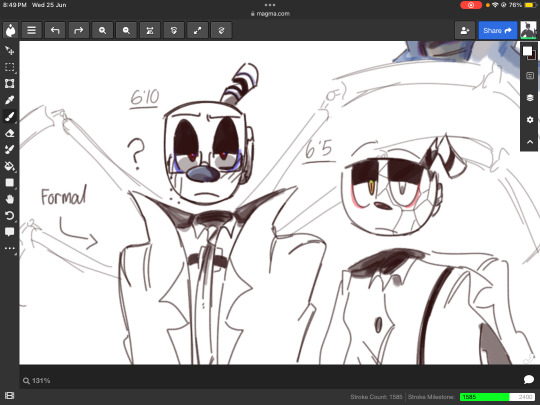Click the Stroke Milestone label
Viewport: 540px width, 405px height.
pos(431,397)
